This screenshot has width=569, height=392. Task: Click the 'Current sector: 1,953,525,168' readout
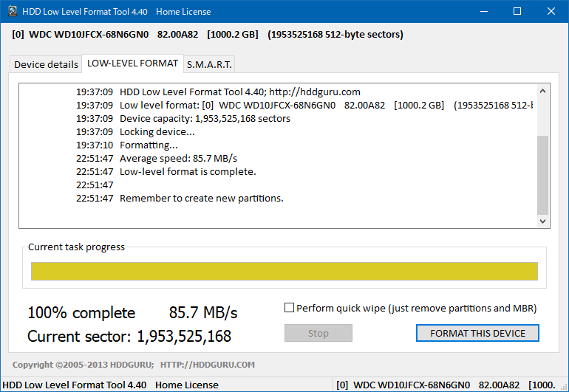click(129, 336)
